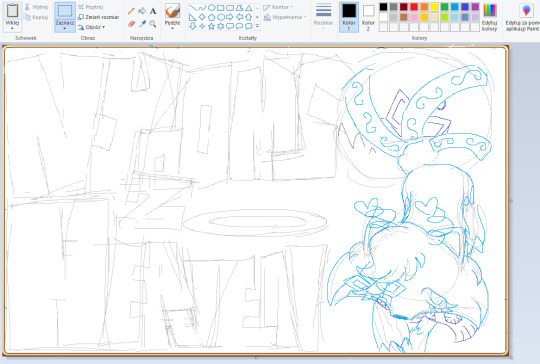Select the Pencil tool
Image resolution: width=540 pixels, height=364 pixels.
point(131,11)
